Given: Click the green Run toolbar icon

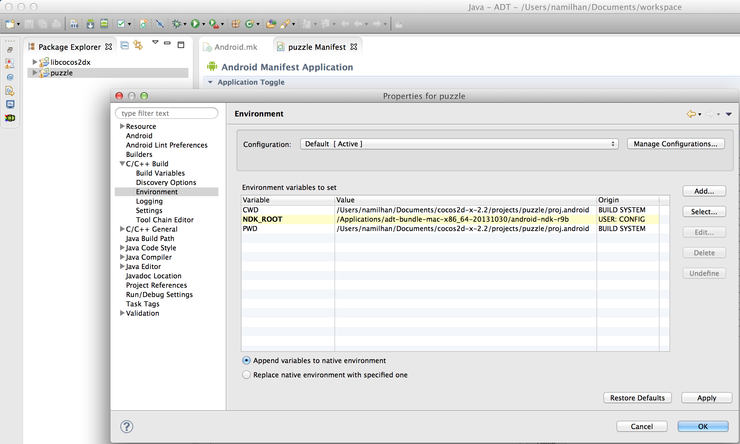Looking at the screenshot, I should pos(195,24).
